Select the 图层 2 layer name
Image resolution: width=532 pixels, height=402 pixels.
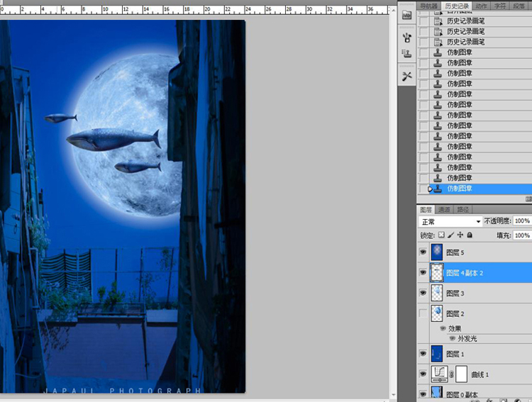tap(455, 313)
